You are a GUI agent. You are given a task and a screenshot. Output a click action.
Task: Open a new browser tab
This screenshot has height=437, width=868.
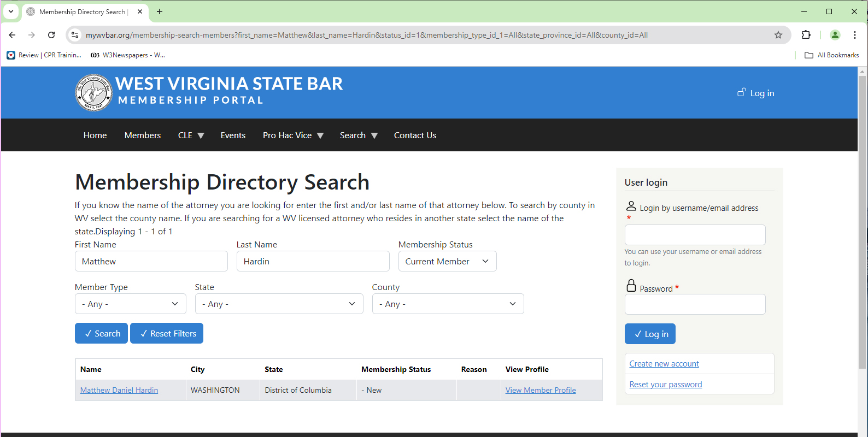click(x=160, y=11)
